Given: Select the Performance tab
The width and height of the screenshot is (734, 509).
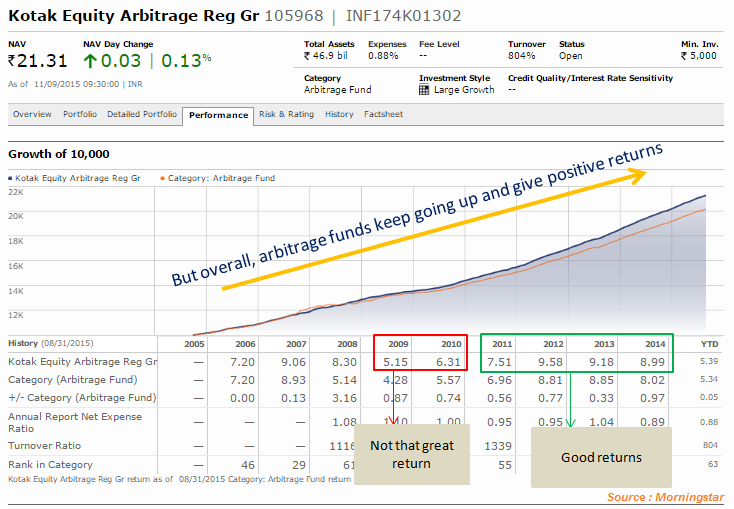Looking at the screenshot, I should 218,115.
